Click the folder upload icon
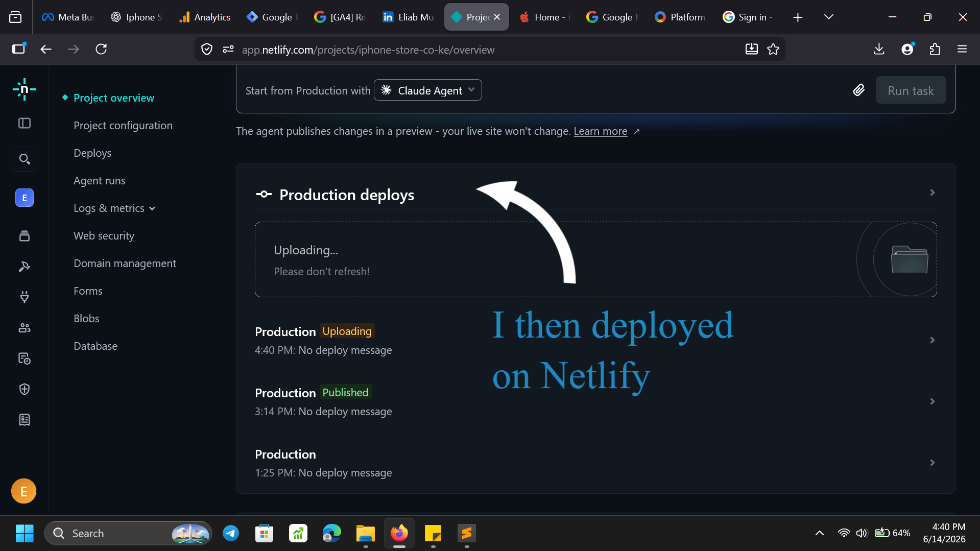Viewport: 980px width, 551px height. coord(910,259)
